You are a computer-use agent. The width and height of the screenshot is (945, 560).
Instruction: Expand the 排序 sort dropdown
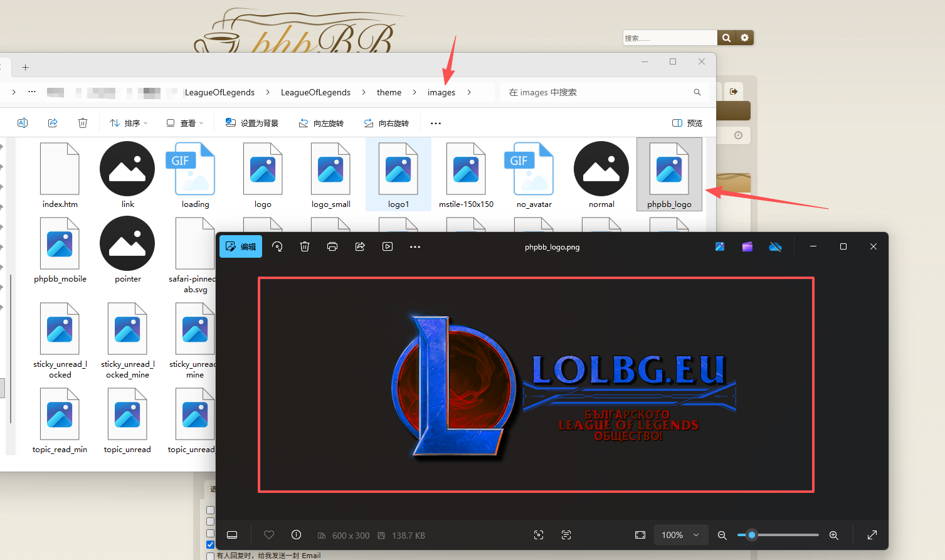pyautogui.click(x=129, y=124)
